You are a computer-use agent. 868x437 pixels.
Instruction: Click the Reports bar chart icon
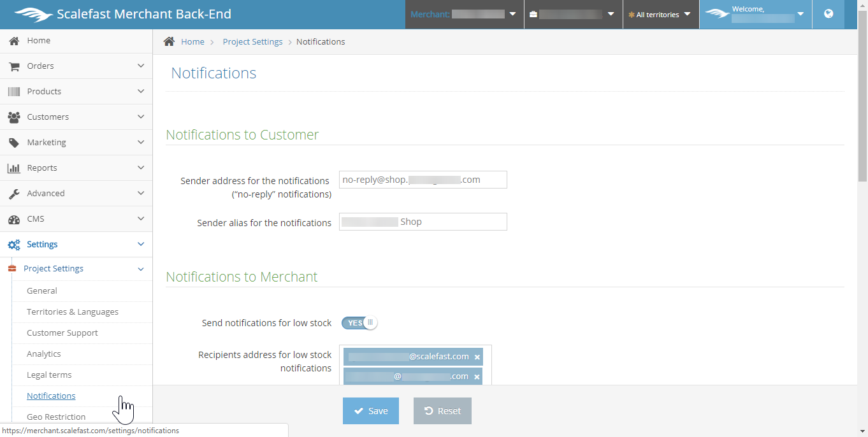(13, 168)
